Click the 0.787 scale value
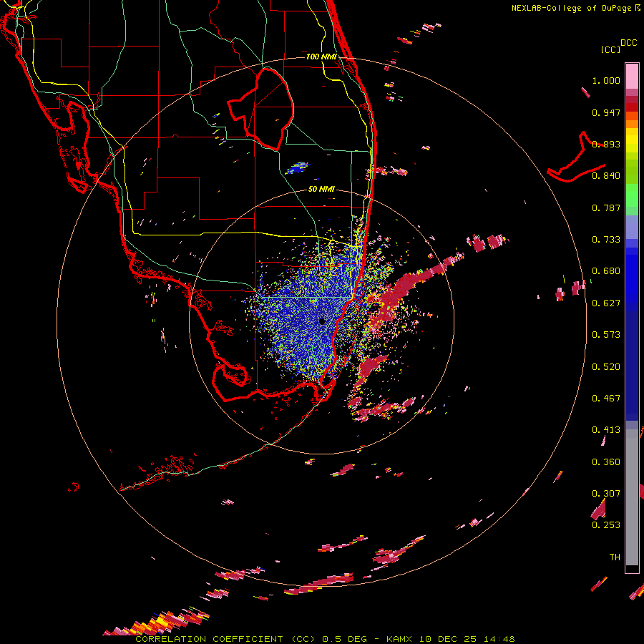This screenshot has width=644, height=644. pyautogui.click(x=606, y=208)
